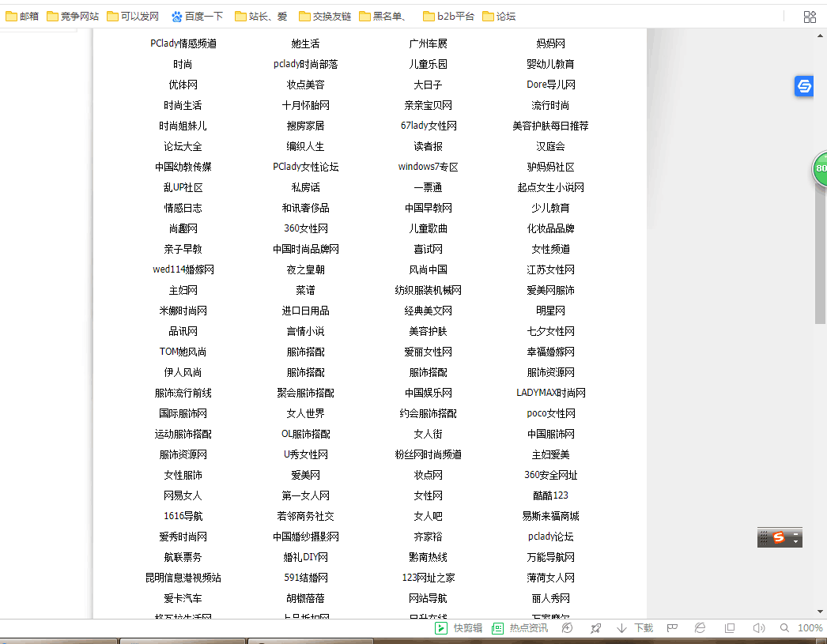The width and height of the screenshot is (827, 644).
Task: Open the b2b平台 bookmark folder
Action: coord(449,17)
